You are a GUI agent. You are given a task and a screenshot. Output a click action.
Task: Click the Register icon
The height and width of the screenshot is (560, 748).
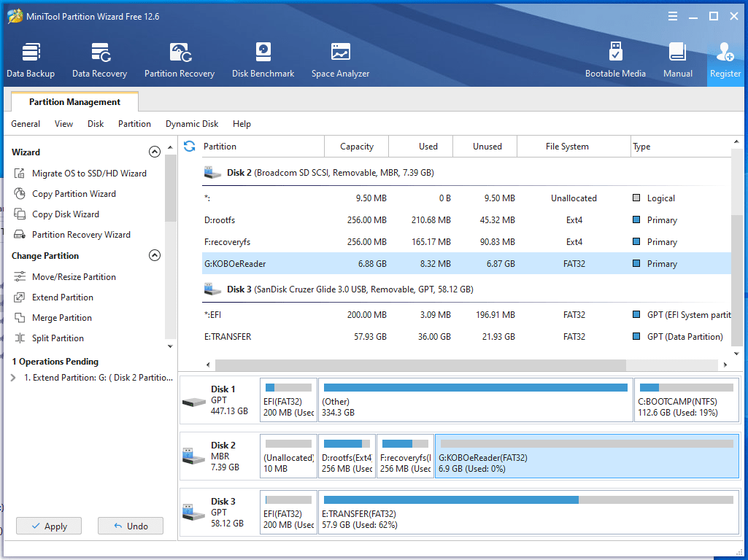[725, 52]
